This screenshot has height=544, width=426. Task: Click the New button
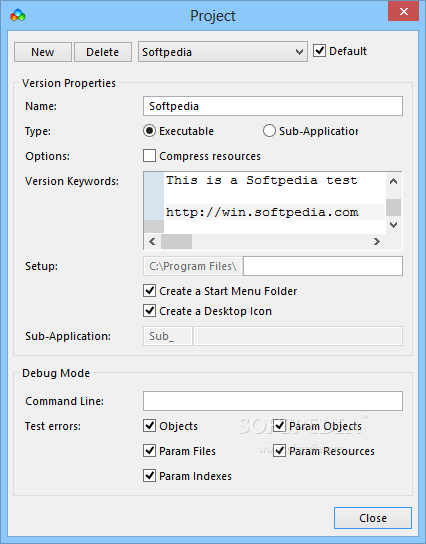[43, 52]
